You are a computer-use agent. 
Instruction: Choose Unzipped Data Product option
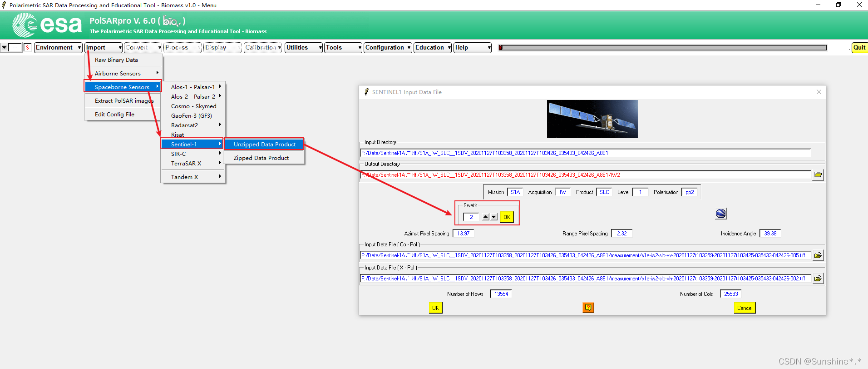264,144
